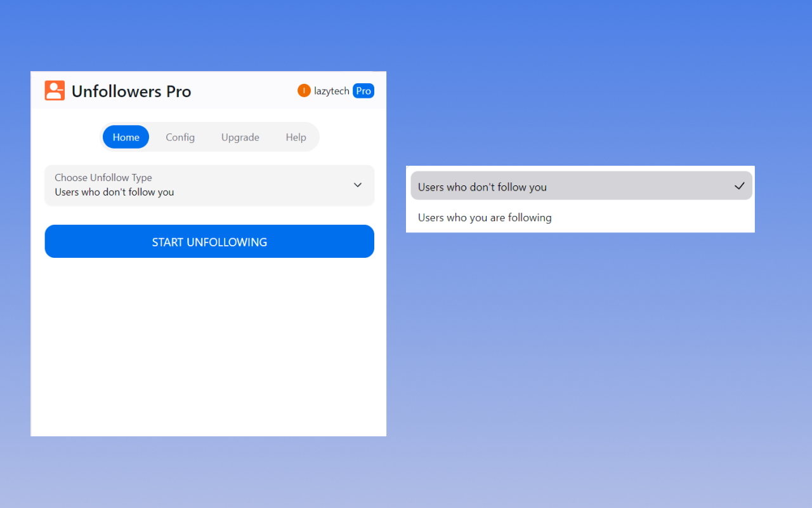The image size is (812, 508).
Task: Click the Unfollowers Pro title text
Action: click(x=131, y=91)
